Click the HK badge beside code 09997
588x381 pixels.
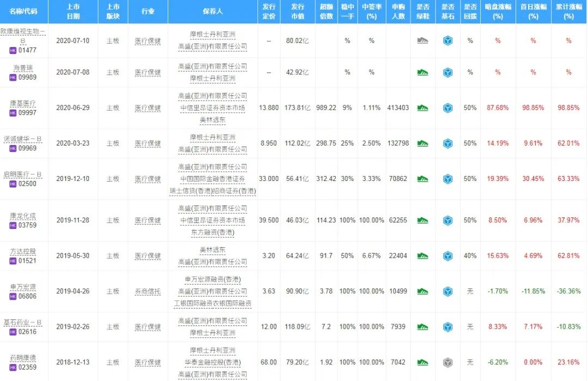pyautogui.click(x=13, y=113)
